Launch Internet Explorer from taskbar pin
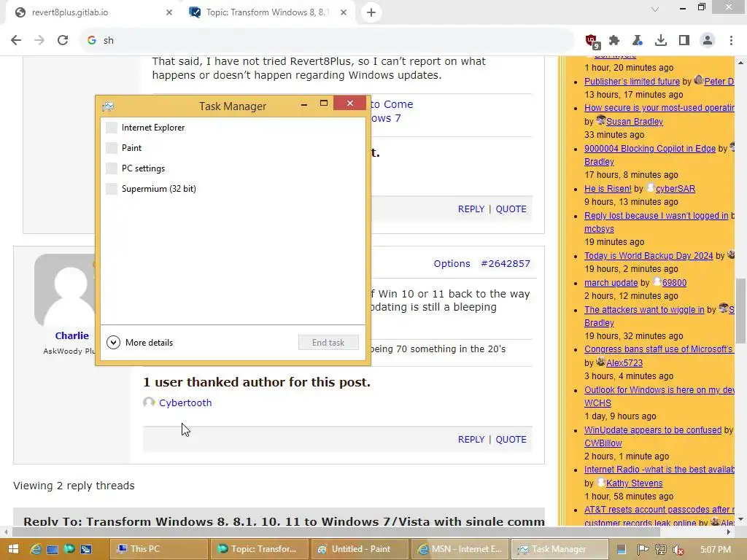This screenshot has height=560, width=747. (x=35, y=549)
